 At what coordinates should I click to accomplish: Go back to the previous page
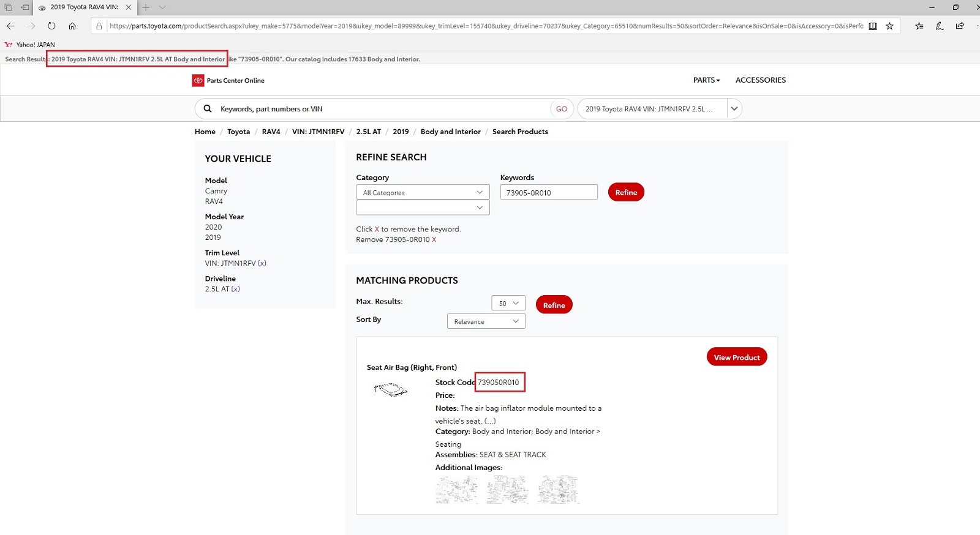[10, 26]
